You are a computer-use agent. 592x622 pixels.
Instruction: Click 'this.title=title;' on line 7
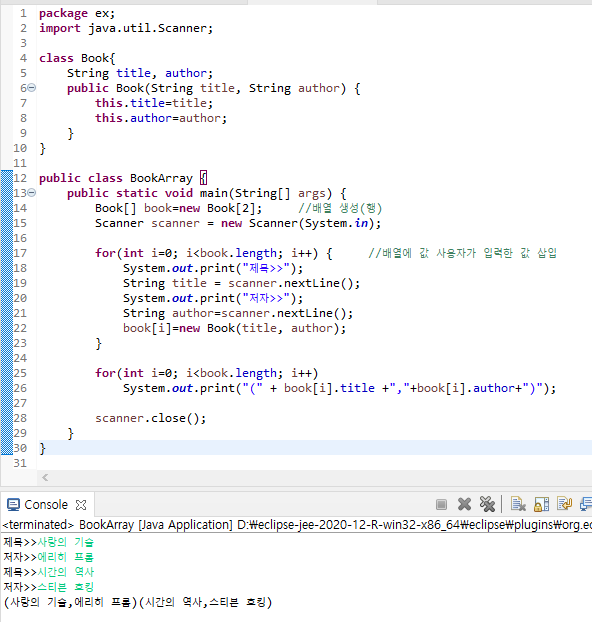point(154,103)
